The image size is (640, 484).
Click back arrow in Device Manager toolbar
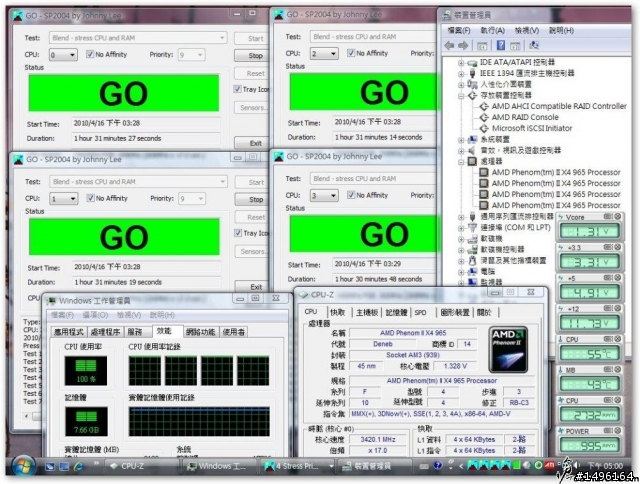tap(450, 45)
